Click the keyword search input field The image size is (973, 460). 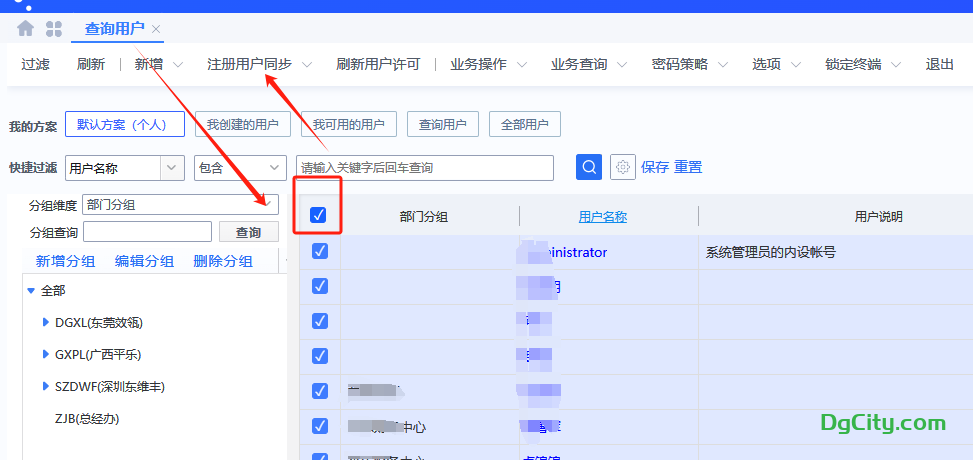coord(424,168)
